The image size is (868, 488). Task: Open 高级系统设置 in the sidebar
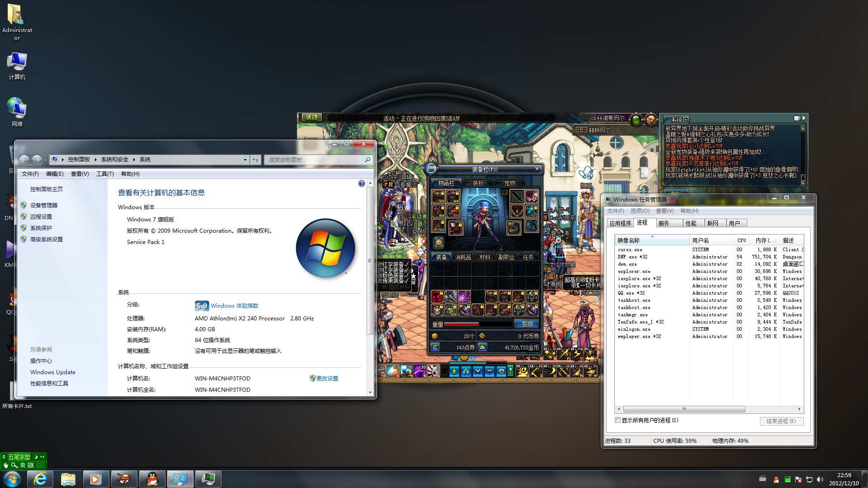tap(47, 239)
